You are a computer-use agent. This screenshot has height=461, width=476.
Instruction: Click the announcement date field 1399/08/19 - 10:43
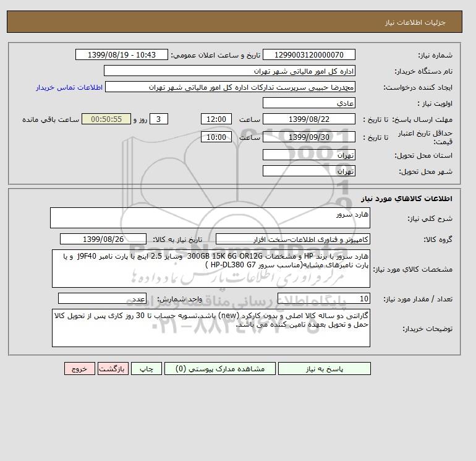pyautogui.click(x=121, y=54)
